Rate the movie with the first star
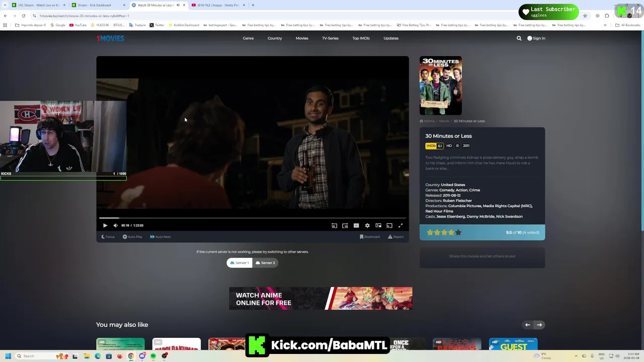Viewport: 644px width, 362px height. coord(430,232)
